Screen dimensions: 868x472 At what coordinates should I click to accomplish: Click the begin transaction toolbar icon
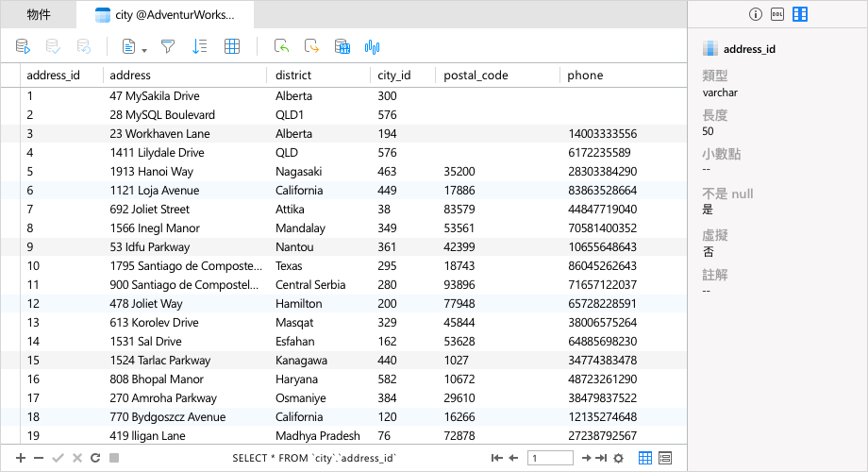[x=23, y=46]
